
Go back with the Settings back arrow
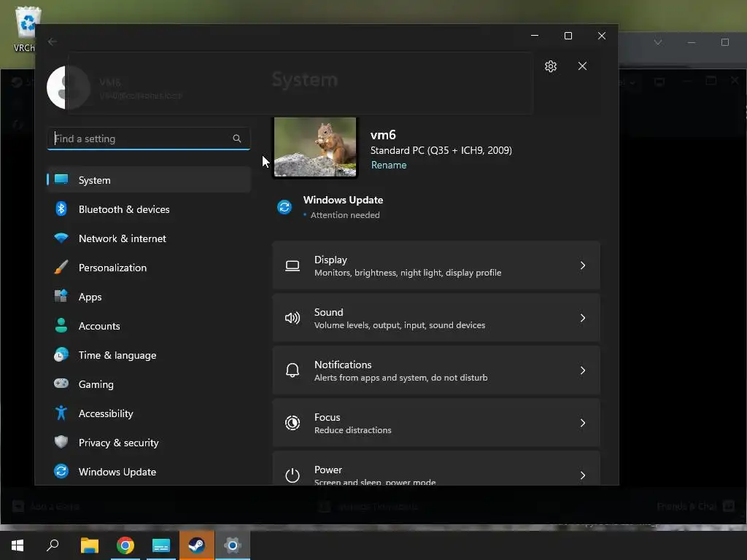[53, 42]
